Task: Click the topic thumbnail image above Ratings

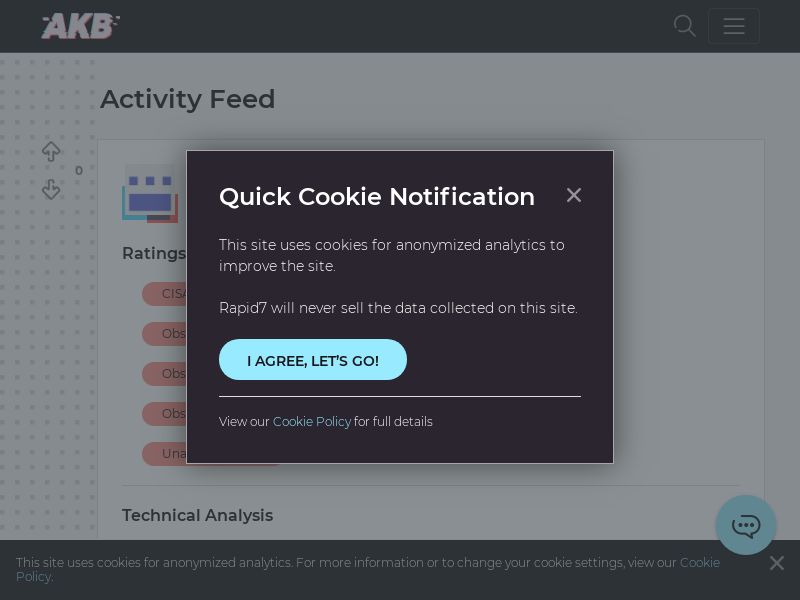Action: 150,193
